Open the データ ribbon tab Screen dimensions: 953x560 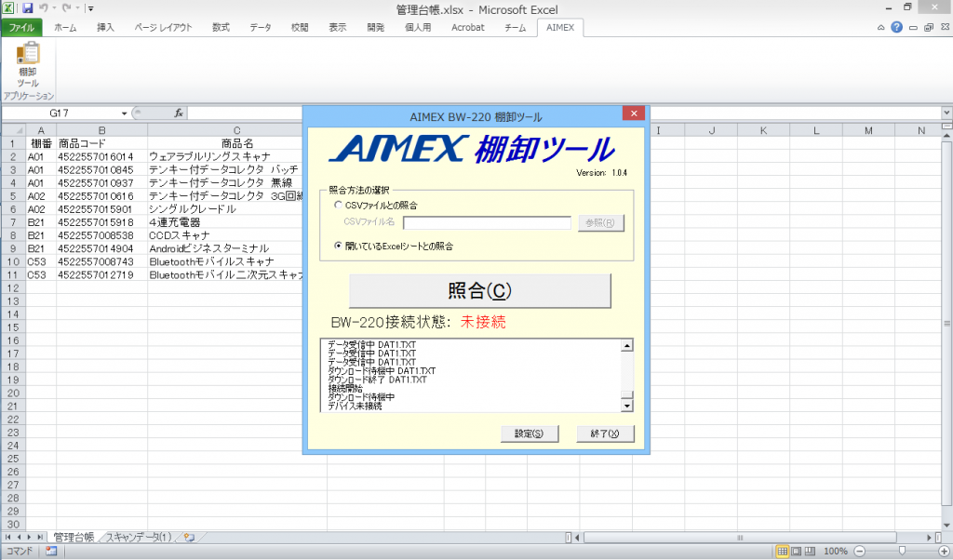pyautogui.click(x=261, y=27)
